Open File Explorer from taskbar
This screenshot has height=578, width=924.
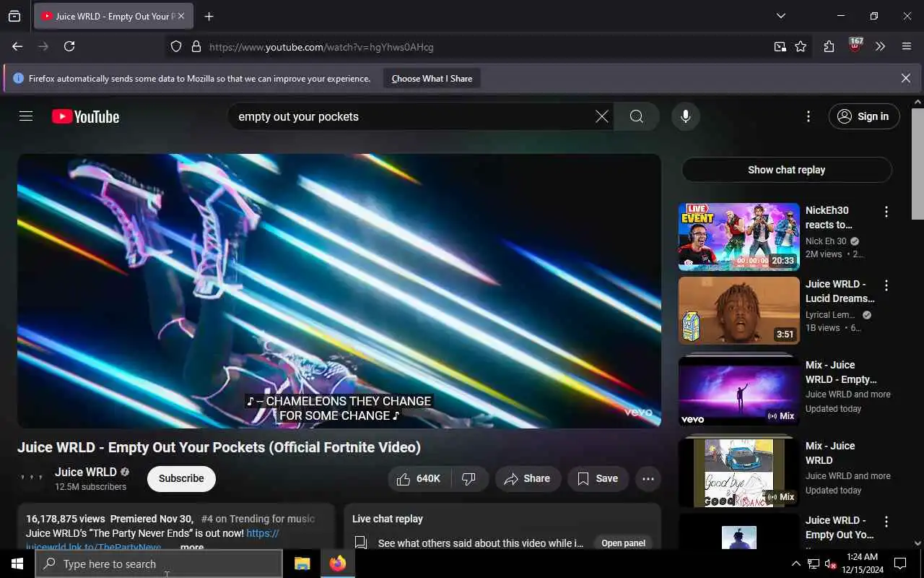(302, 564)
